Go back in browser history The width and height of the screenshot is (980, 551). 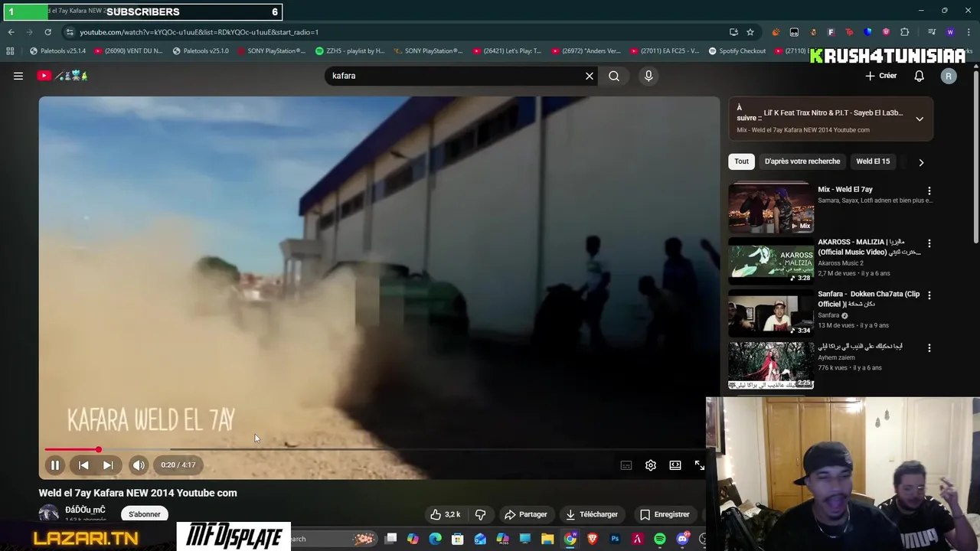point(11,32)
